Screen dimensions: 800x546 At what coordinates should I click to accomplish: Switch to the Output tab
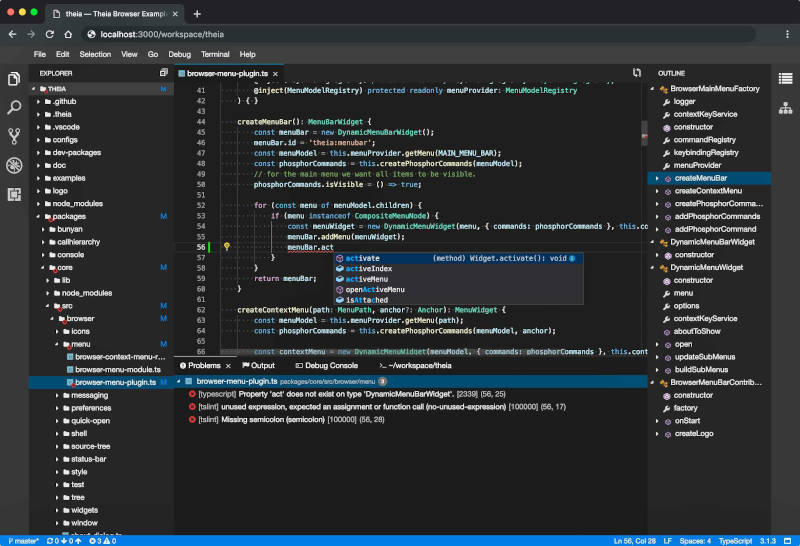click(x=259, y=366)
